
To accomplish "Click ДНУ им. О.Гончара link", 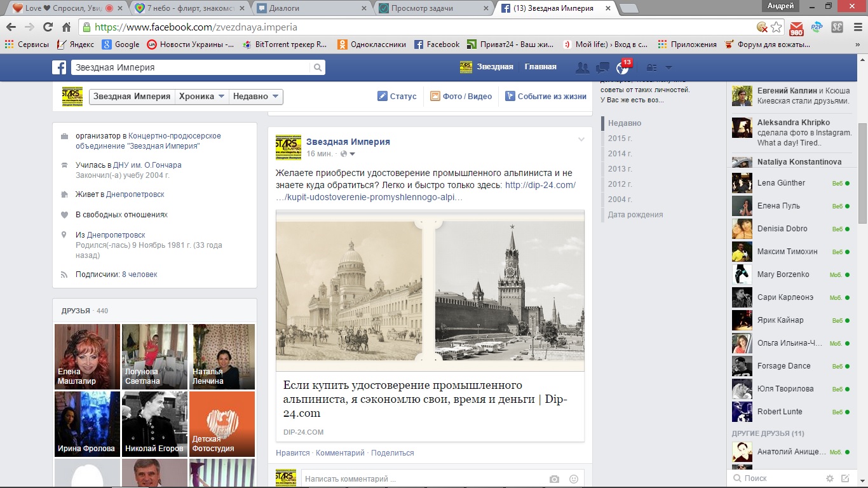I will pos(147,165).
